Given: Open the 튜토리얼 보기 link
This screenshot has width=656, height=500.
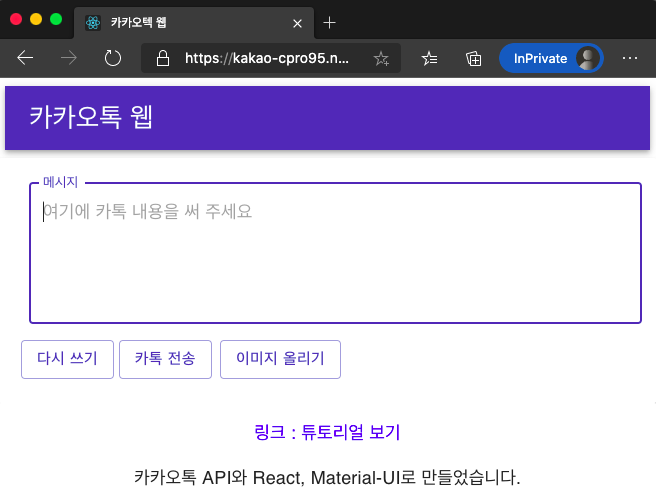Looking at the screenshot, I should [x=327, y=432].
